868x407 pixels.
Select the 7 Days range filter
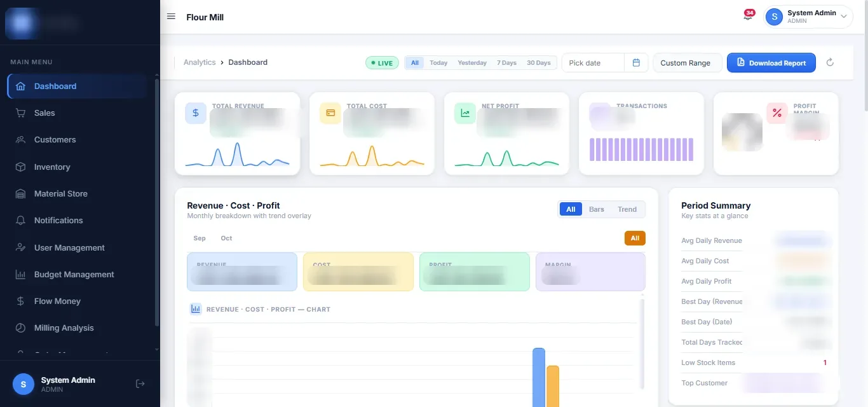pos(506,63)
